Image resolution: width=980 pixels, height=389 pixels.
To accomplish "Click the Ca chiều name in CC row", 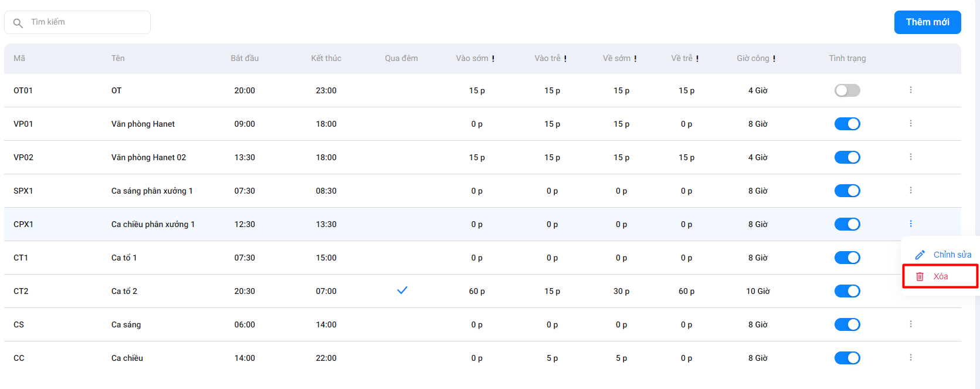I will 127,358.
